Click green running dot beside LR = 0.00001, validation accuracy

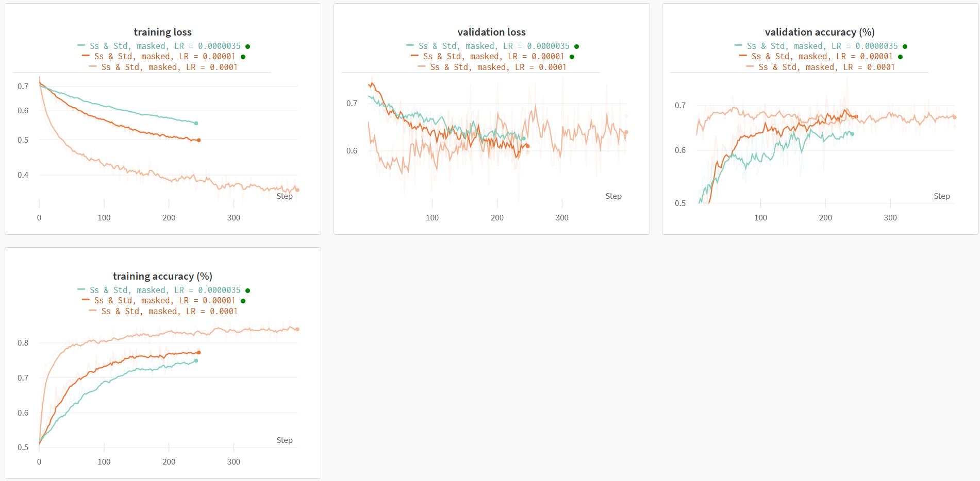coord(900,57)
